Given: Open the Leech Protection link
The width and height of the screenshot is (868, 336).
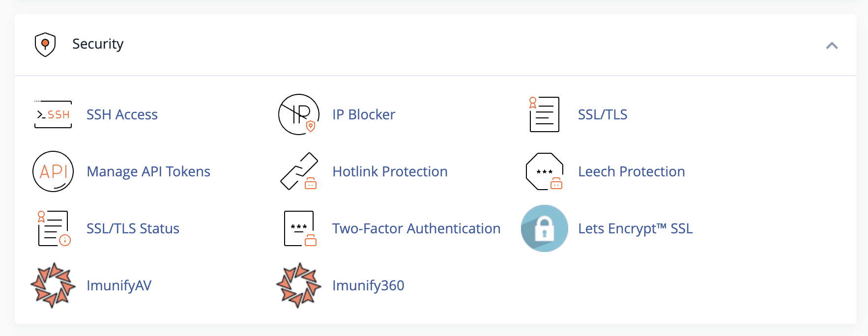Looking at the screenshot, I should (632, 171).
